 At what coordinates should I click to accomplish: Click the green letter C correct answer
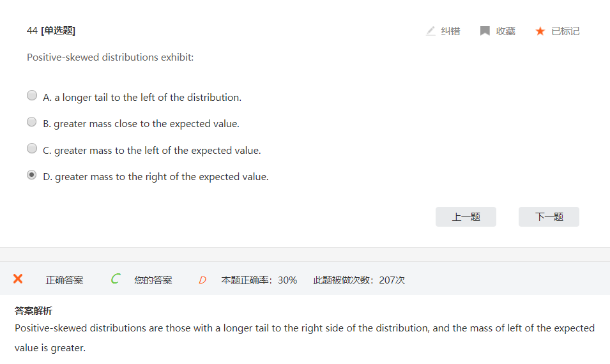click(115, 279)
